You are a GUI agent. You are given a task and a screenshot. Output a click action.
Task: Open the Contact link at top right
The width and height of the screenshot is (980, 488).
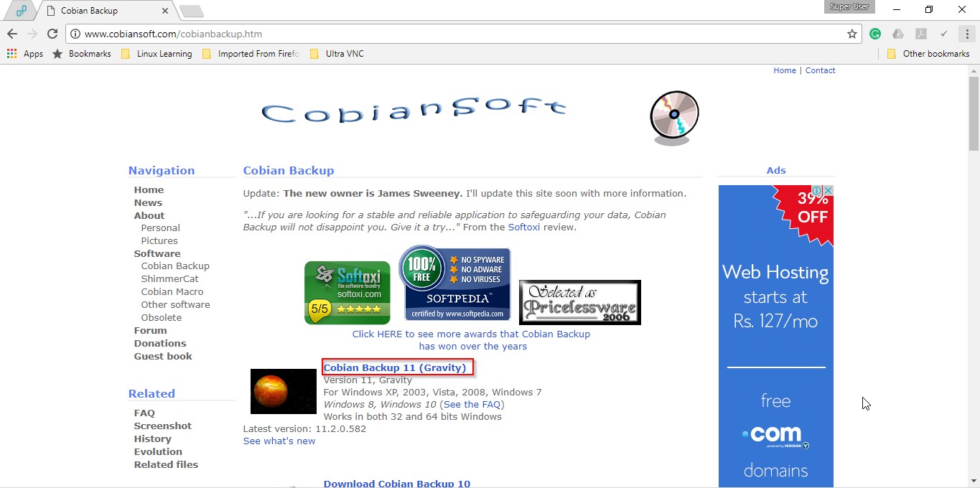pyautogui.click(x=820, y=70)
